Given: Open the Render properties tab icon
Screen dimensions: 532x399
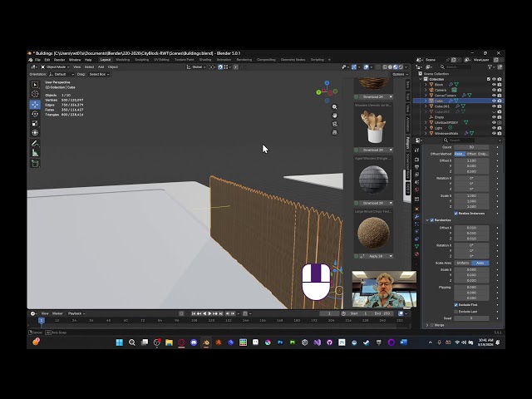Looking at the screenshot, I should [x=417, y=159].
